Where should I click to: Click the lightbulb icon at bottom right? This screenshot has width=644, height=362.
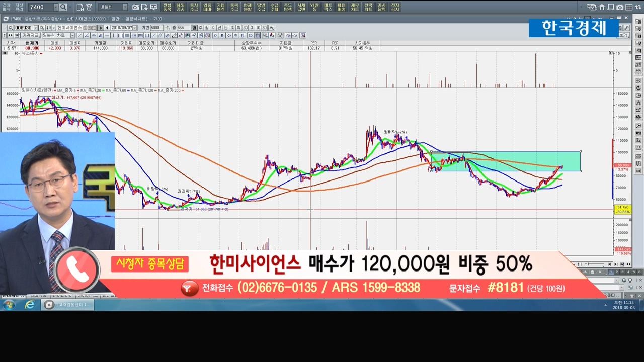pyautogui.click(x=630, y=280)
